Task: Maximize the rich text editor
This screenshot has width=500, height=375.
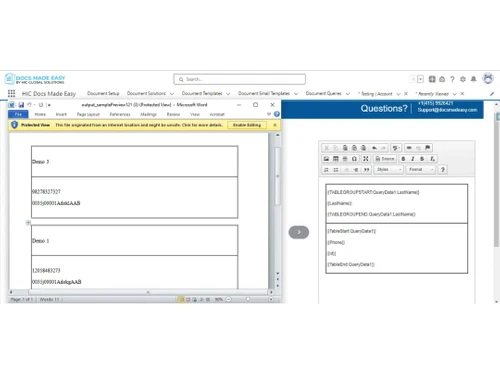Action: (366, 159)
